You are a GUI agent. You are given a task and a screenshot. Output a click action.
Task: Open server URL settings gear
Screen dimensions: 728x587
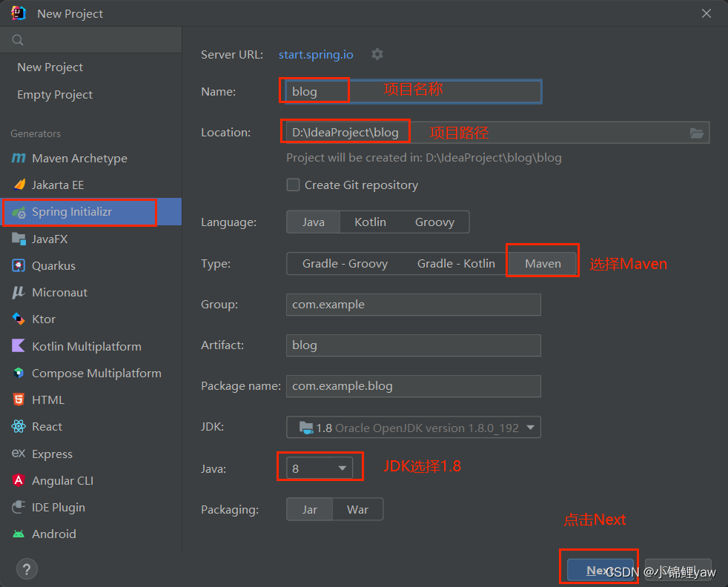[x=377, y=54]
